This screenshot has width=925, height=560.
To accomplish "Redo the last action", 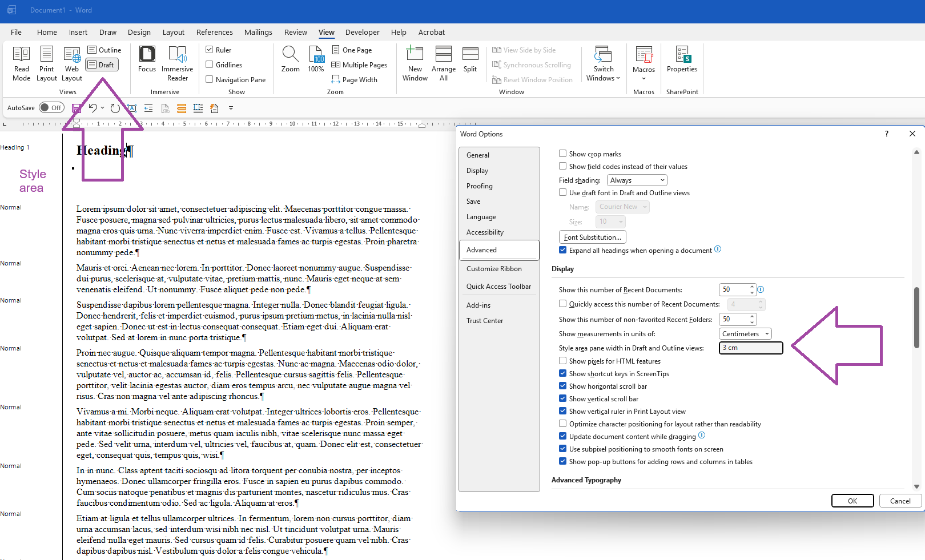I will (115, 108).
